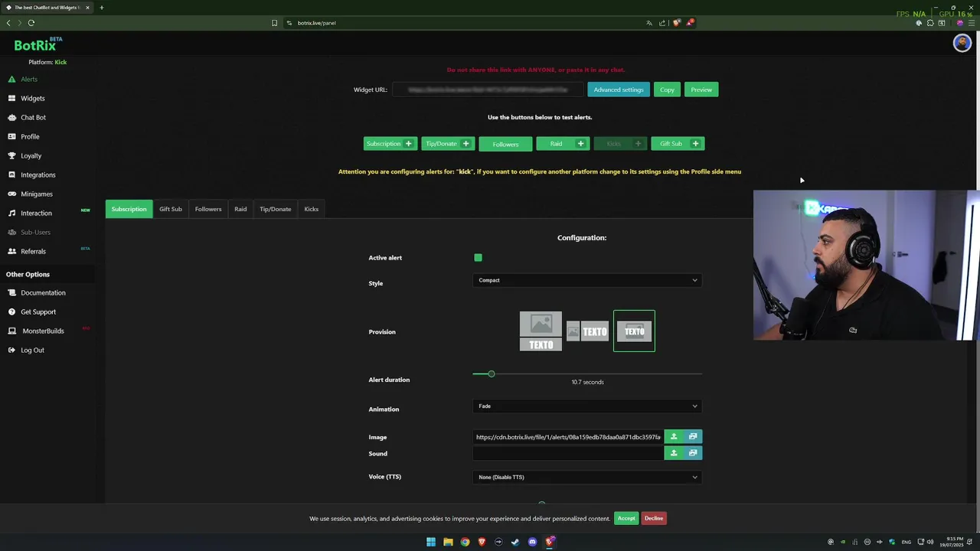Open a new browser tab

click(101, 8)
